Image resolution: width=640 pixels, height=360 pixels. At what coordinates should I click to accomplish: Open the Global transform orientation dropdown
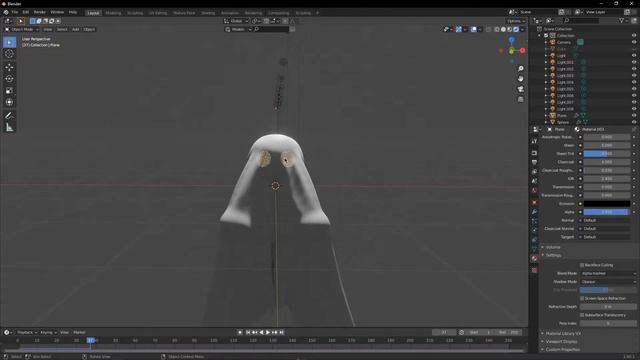pyautogui.click(x=236, y=21)
